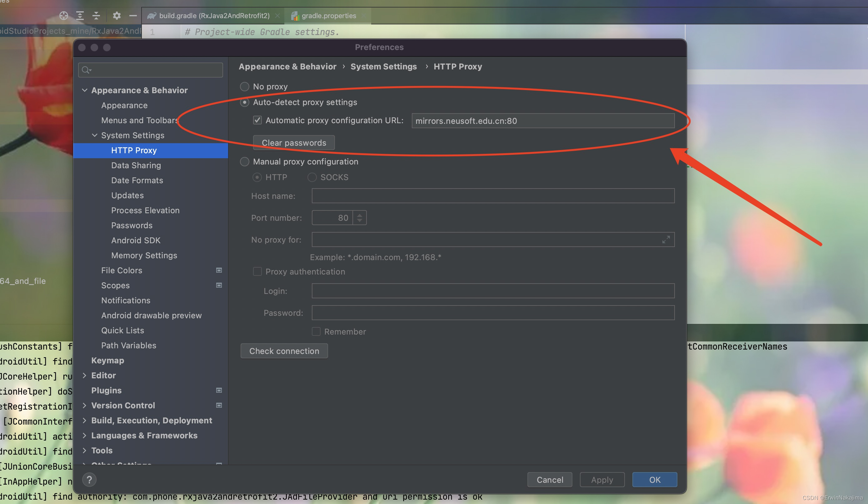Close the gradle.properties editor tab
Screen dimensions: 868x504
364,16
